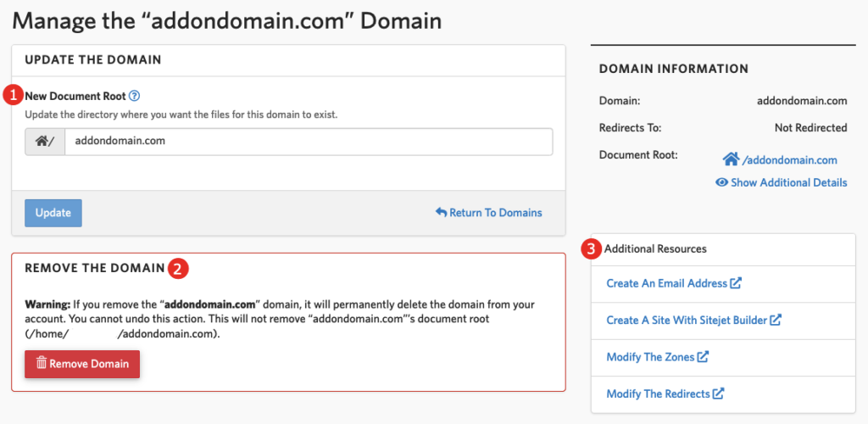
Task: Go back via Return To Domains link
Action: (x=489, y=213)
